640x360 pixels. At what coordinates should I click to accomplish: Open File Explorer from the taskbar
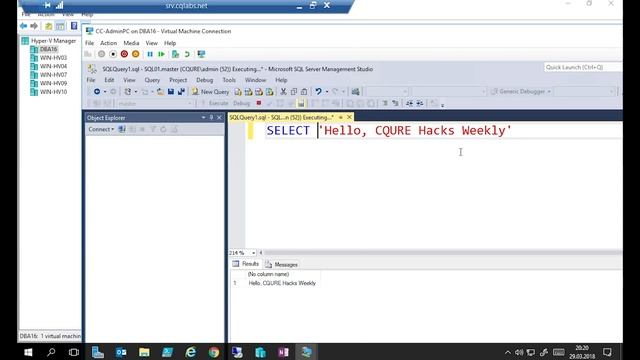(144, 352)
